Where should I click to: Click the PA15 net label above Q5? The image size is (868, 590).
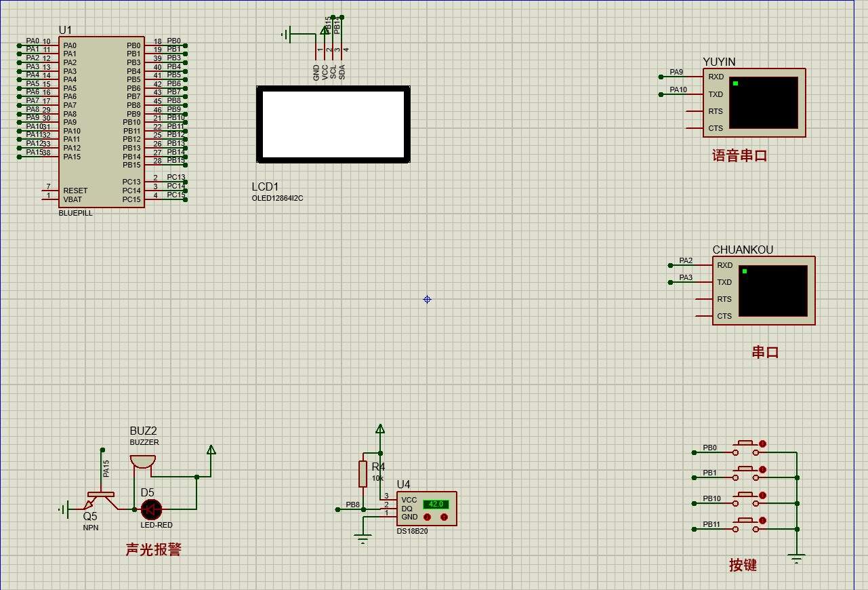click(x=106, y=468)
